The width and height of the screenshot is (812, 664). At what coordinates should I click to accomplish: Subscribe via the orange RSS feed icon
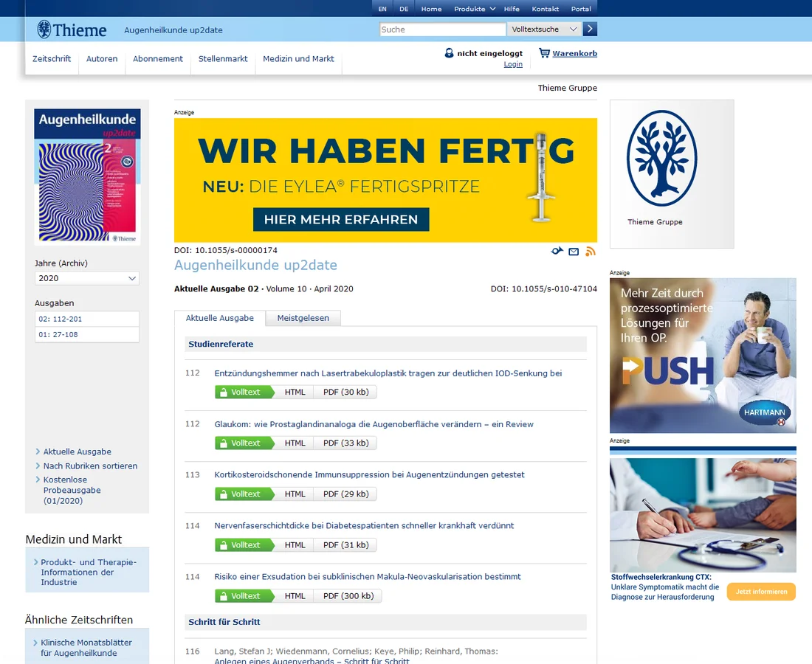point(590,252)
